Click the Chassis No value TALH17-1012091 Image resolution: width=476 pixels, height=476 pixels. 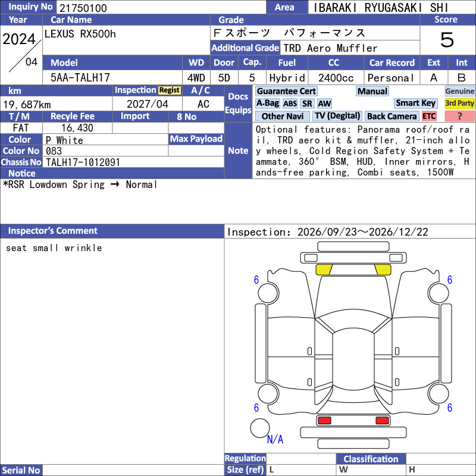tap(83, 162)
